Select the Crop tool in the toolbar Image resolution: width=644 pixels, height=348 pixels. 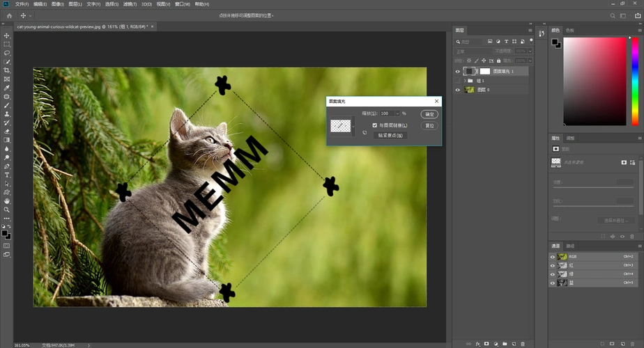point(7,70)
